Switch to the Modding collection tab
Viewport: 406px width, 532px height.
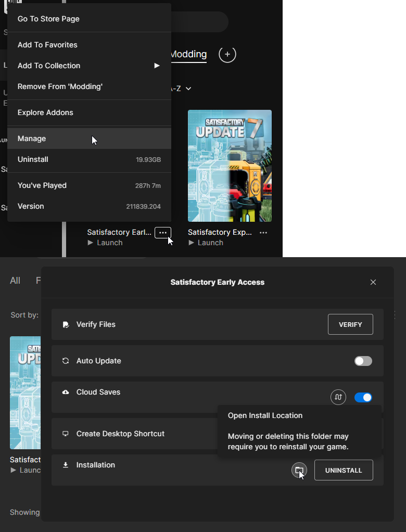click(x=188, y=54)
